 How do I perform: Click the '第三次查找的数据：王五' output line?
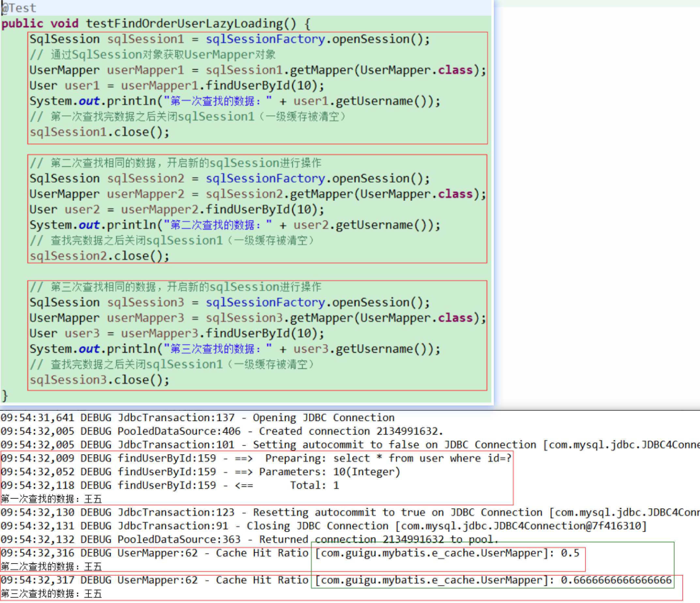51,594
